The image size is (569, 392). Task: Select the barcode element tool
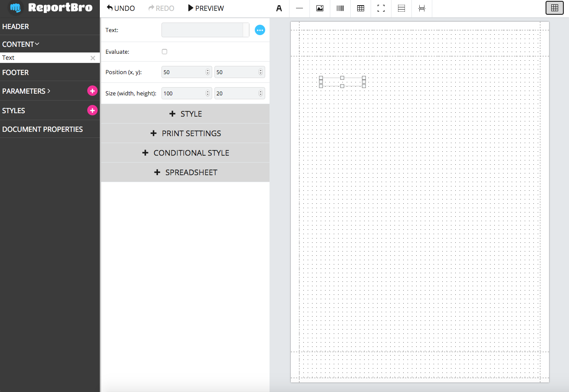pos(340,8)
